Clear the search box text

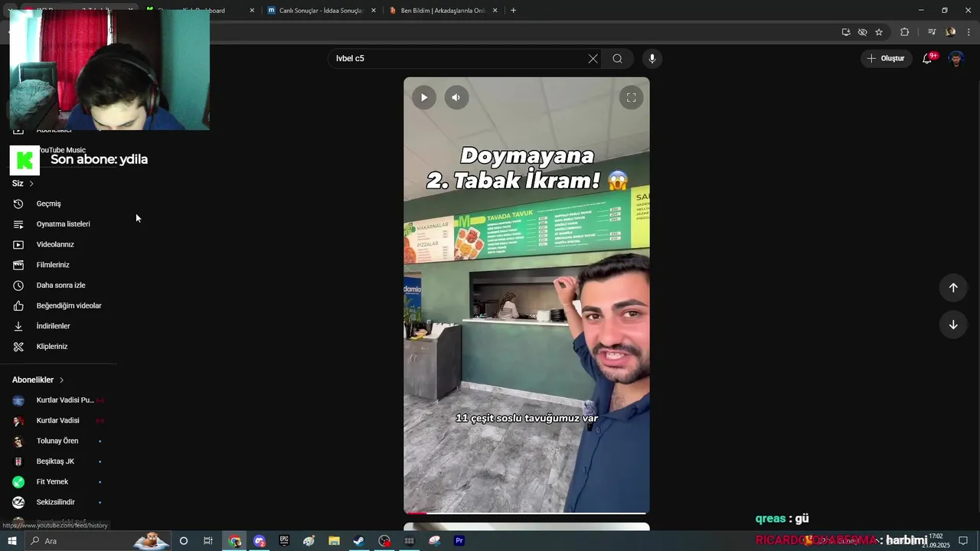coord(593,58)
